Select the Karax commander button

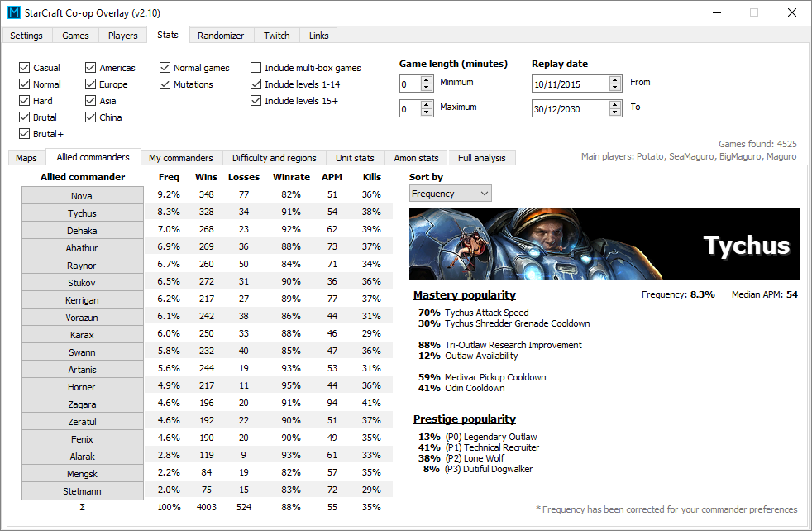pyautogui.click(x=83, y=334)
